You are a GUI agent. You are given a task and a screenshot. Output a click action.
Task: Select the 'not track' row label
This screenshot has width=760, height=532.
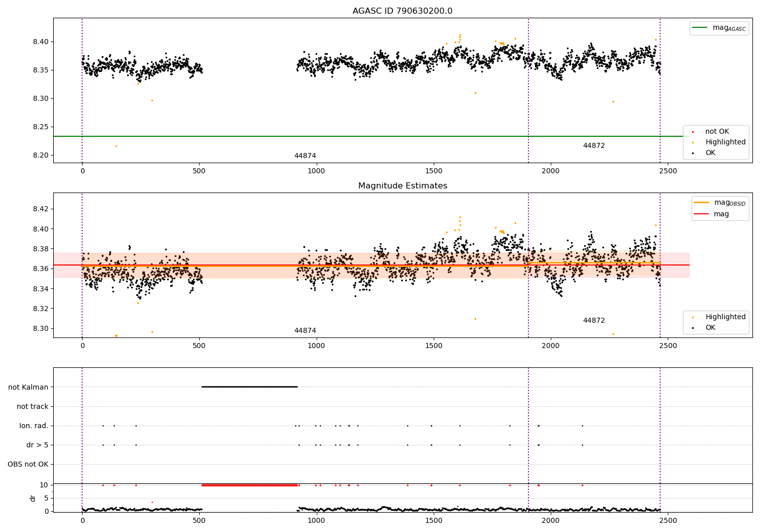tap(32, 406)
